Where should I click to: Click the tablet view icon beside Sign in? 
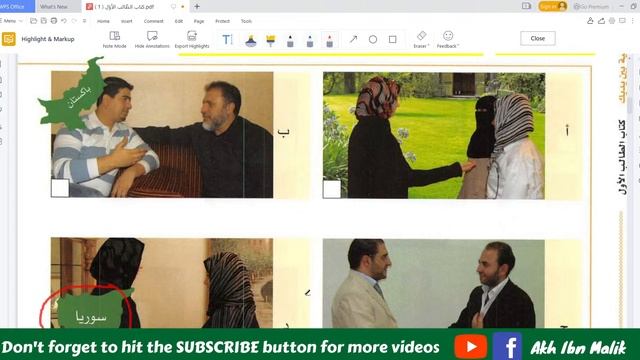526,6
